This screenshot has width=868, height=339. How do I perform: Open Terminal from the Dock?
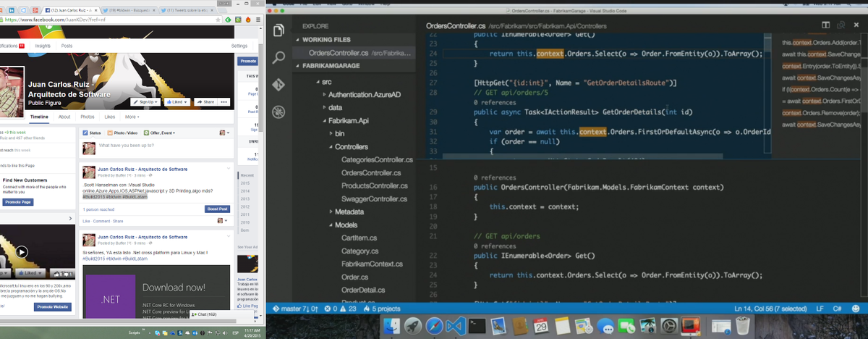[477, 327]
